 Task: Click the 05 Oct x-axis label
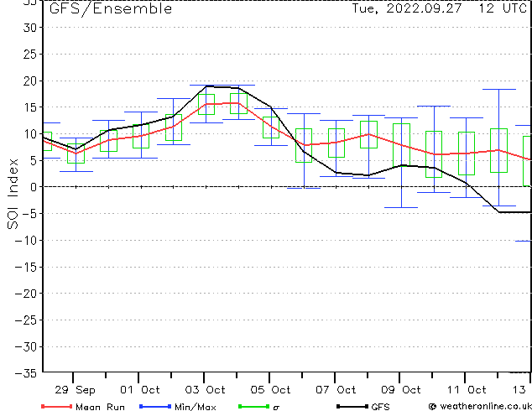270,390
